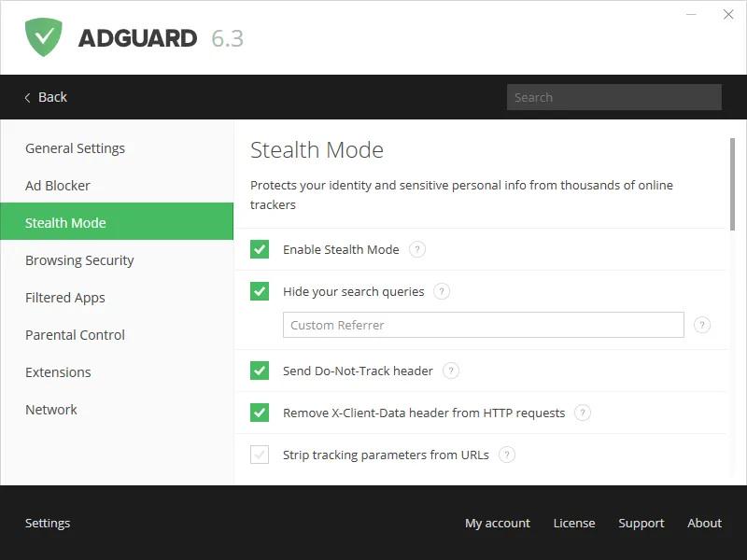Show help for Remove X-Client-Data header
This screenshot has height=560, width=747.
point(582,413)
